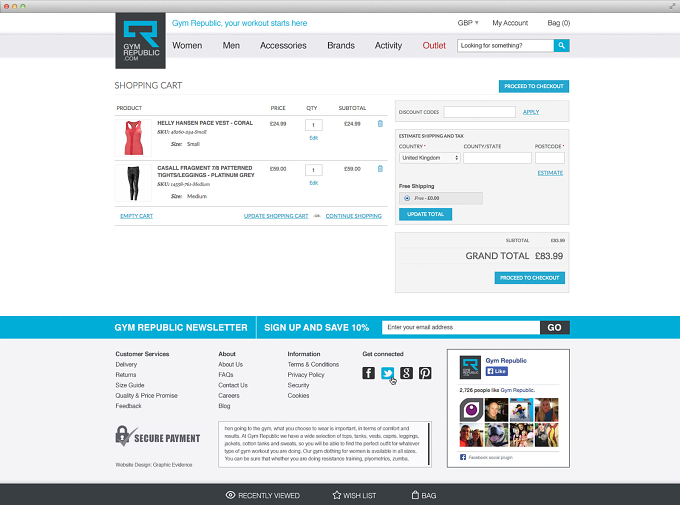
Task: Edit quantity of Casall Fragment tights
Action: point(314,183)
